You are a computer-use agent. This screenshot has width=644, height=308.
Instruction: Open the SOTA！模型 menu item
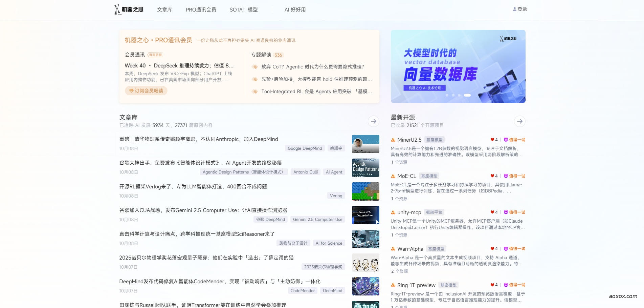(243, 9)
